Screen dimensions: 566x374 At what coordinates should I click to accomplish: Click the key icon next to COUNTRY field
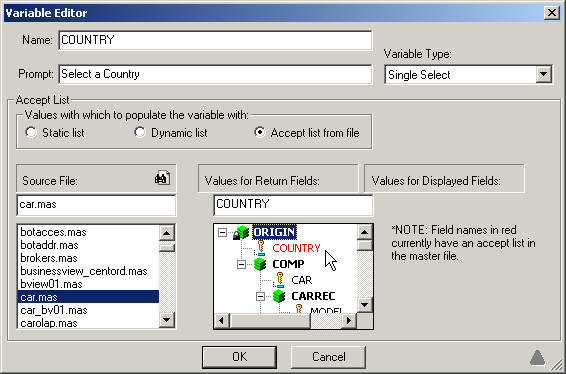(x=261, y=248)
